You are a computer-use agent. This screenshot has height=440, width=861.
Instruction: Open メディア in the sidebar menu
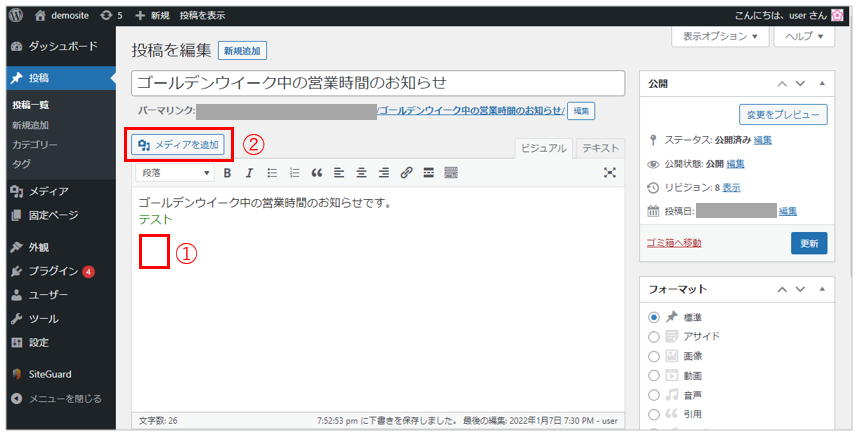pyautogui.click(x=48, y=191)
